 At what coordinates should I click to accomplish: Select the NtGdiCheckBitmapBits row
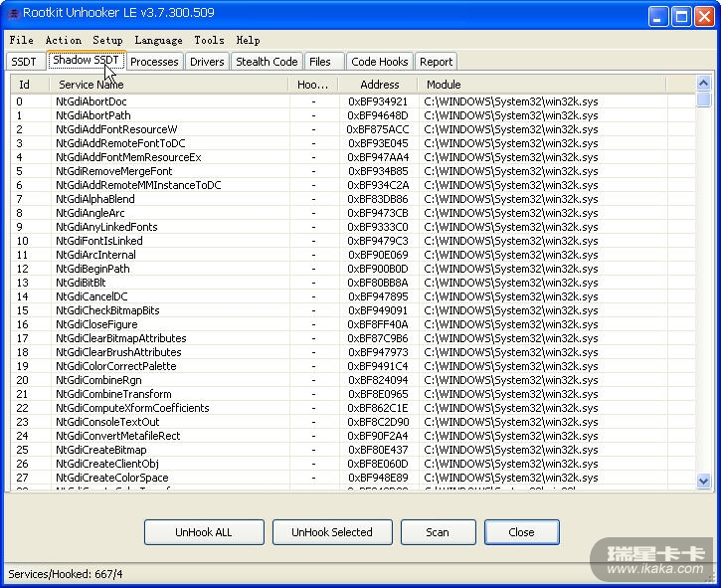[353, 310]
